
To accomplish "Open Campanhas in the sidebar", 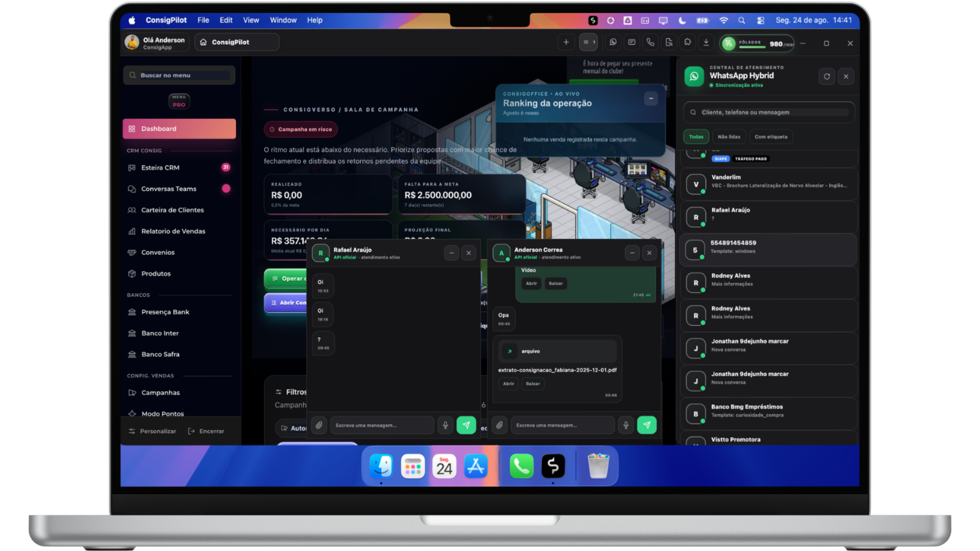I will (x=179, y=393).
